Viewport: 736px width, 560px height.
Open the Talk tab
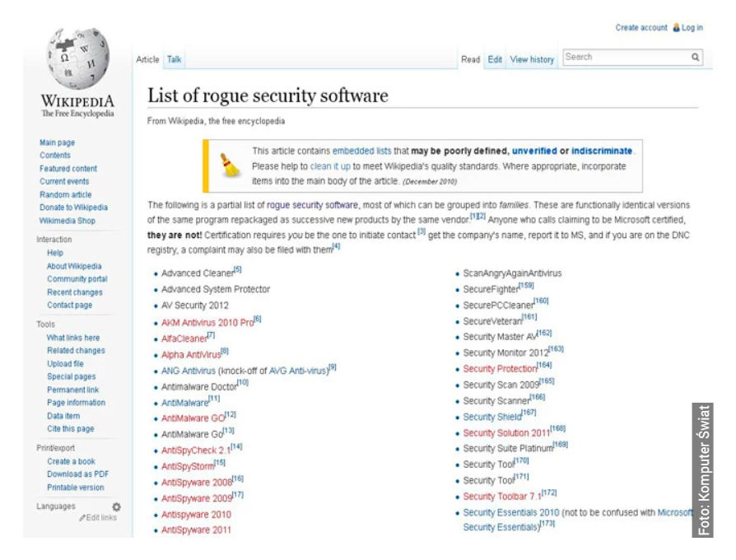[175, 59]
